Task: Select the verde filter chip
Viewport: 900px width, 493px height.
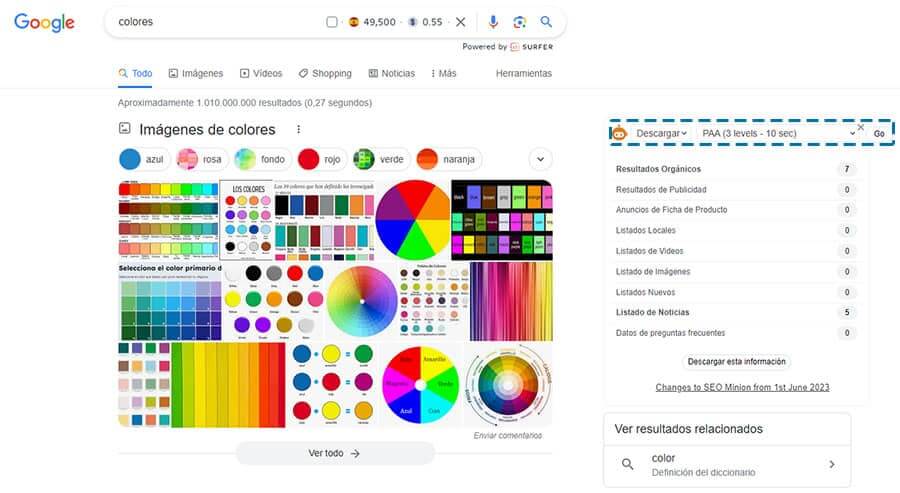Action: [x=381, y=159]
